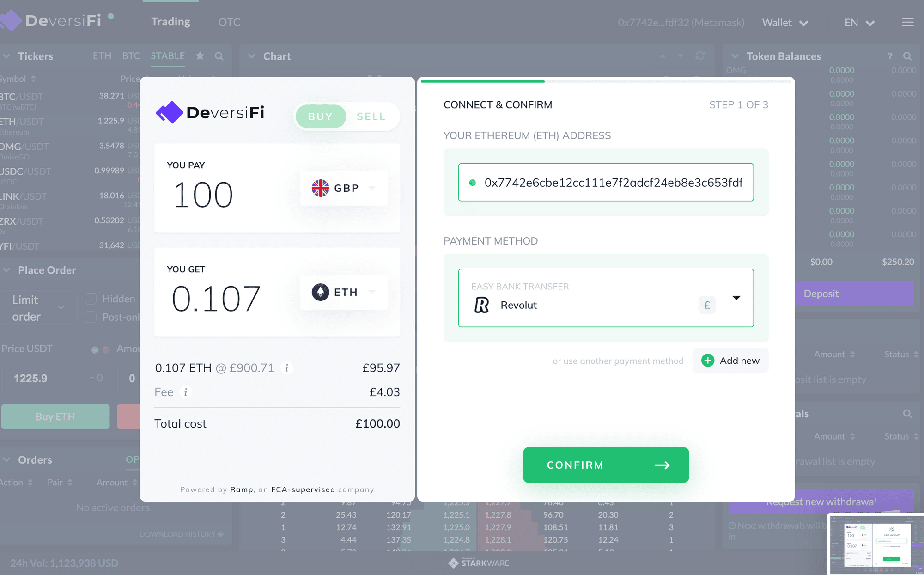Open the withdrawals panel search icon

(x=907, y=414)
